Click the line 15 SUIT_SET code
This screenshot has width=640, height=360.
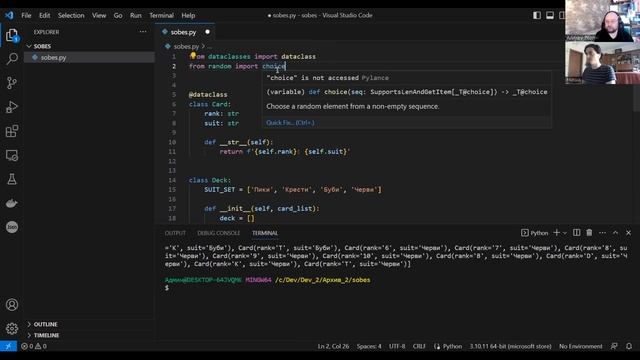coord(293,190)
